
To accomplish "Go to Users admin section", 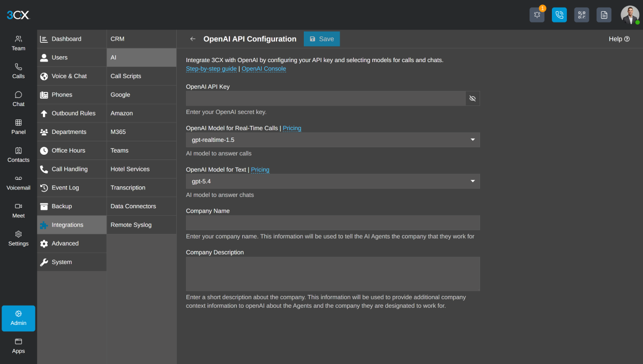I will (72, 57).
